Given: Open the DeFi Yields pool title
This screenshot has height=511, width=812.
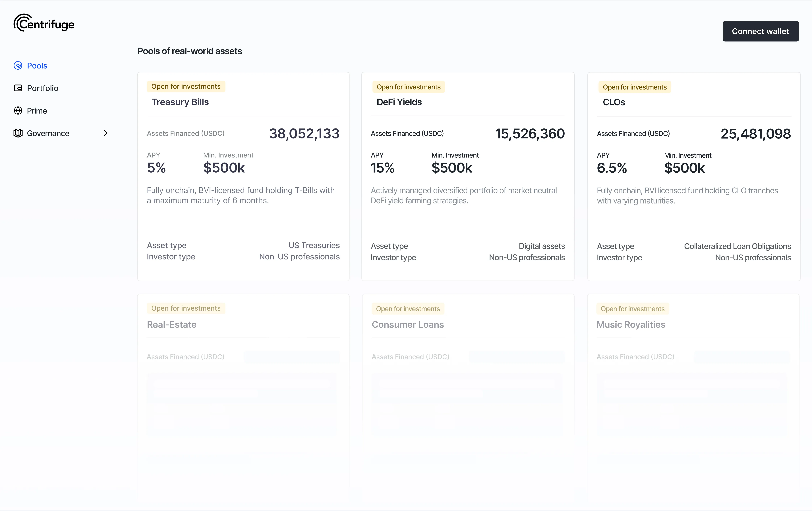Looking at the screenshot, I should (399, 102).
